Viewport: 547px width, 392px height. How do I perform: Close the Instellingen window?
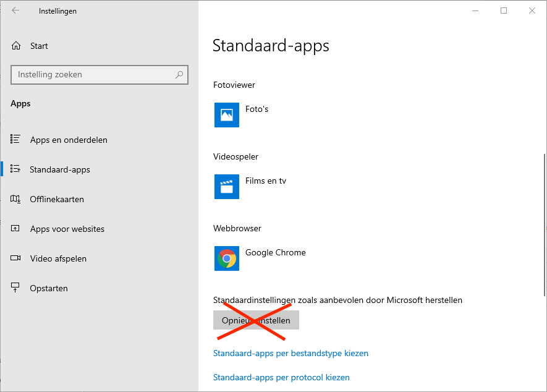[x=532, y=11]
